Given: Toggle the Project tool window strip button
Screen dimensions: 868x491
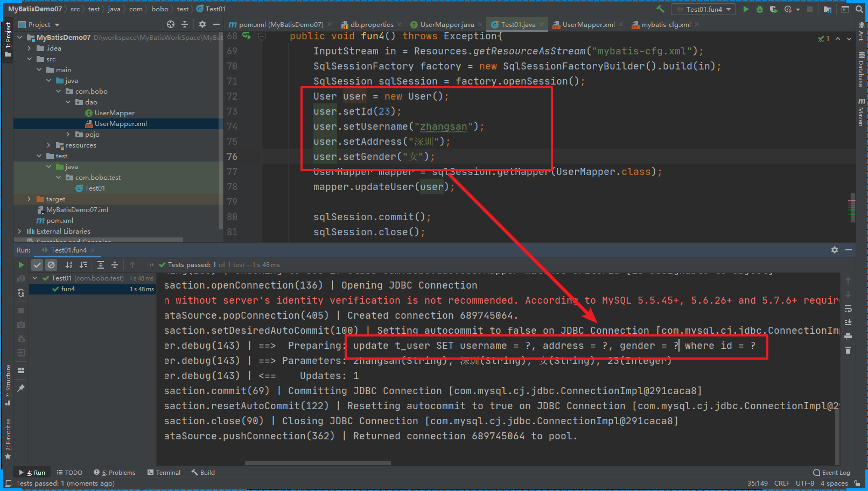Looking at the screenshot, I should point(8,39).
